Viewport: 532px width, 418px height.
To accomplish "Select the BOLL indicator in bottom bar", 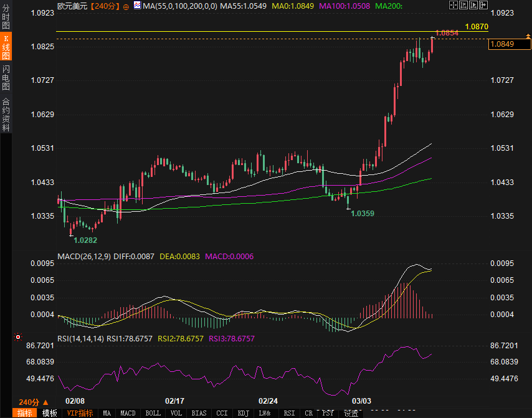I will (x=153, y=413).
